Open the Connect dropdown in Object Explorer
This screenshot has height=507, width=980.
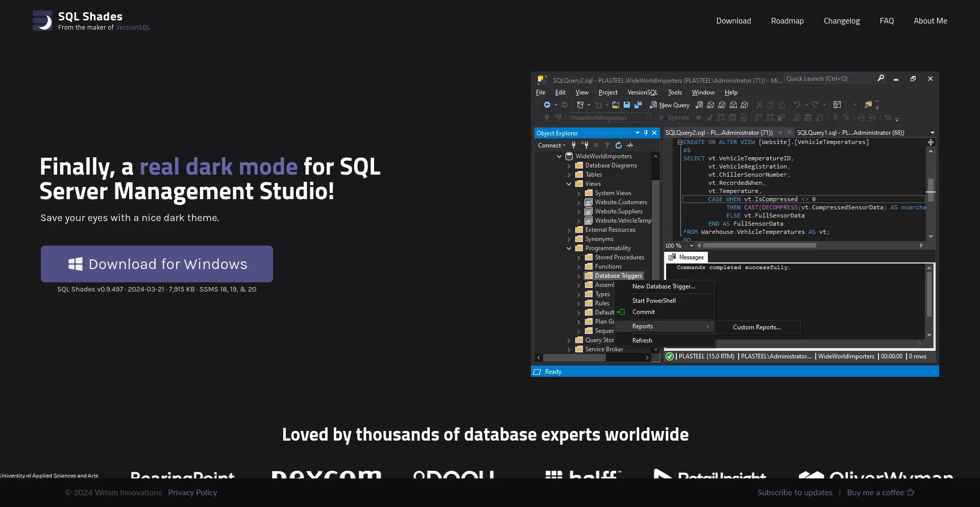(552, 146)
